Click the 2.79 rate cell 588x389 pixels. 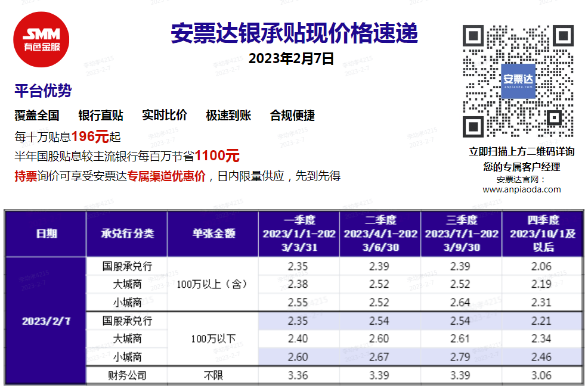coord(460,357)
